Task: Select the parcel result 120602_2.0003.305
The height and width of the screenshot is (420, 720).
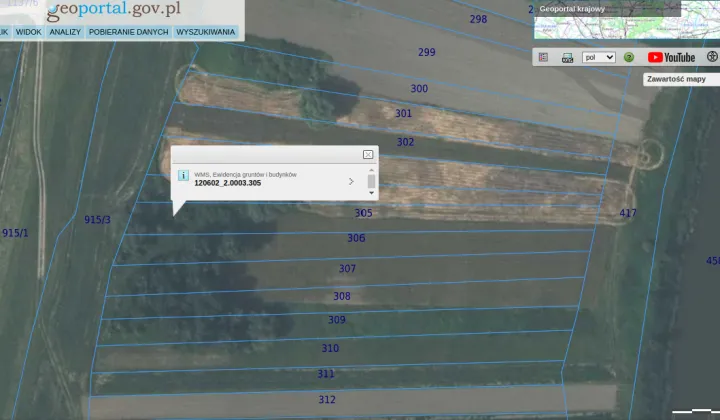Action: 227,183
